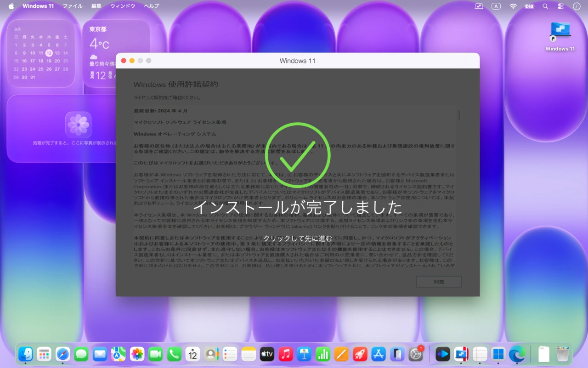
Task: Open Spotlight search in the menu bar
Action: pyautogui.click(x=545, y=6)
